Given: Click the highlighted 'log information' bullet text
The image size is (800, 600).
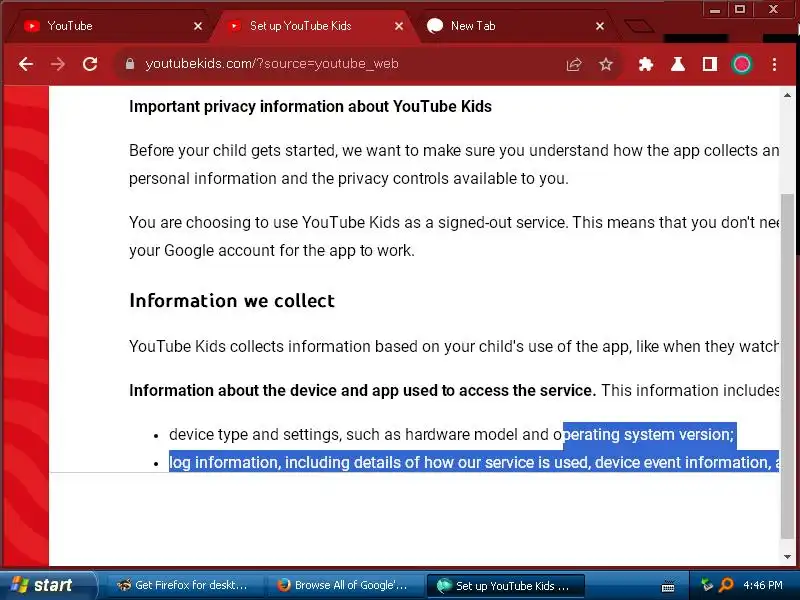Looking at the screenshot, I should click(x=474, y=462).
